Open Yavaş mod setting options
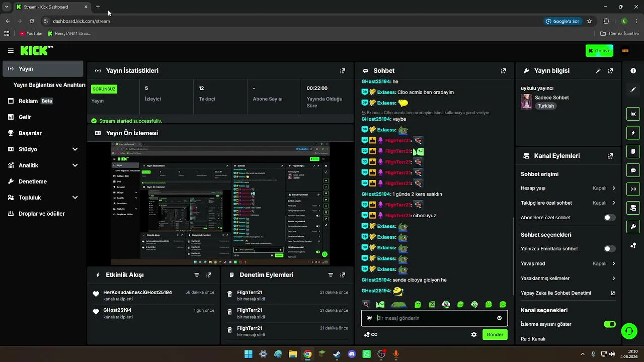 pos(568,263)
